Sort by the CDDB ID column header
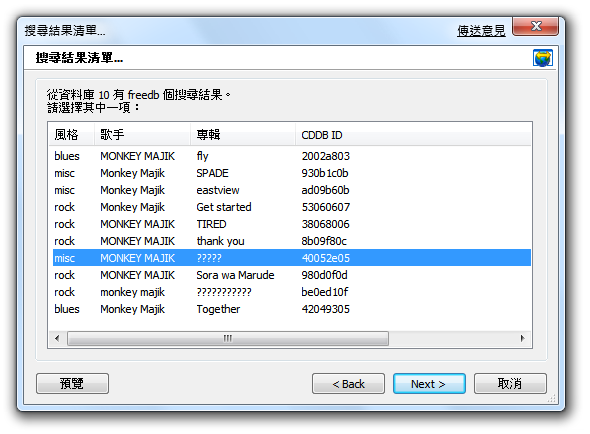 tap(413, 135)
